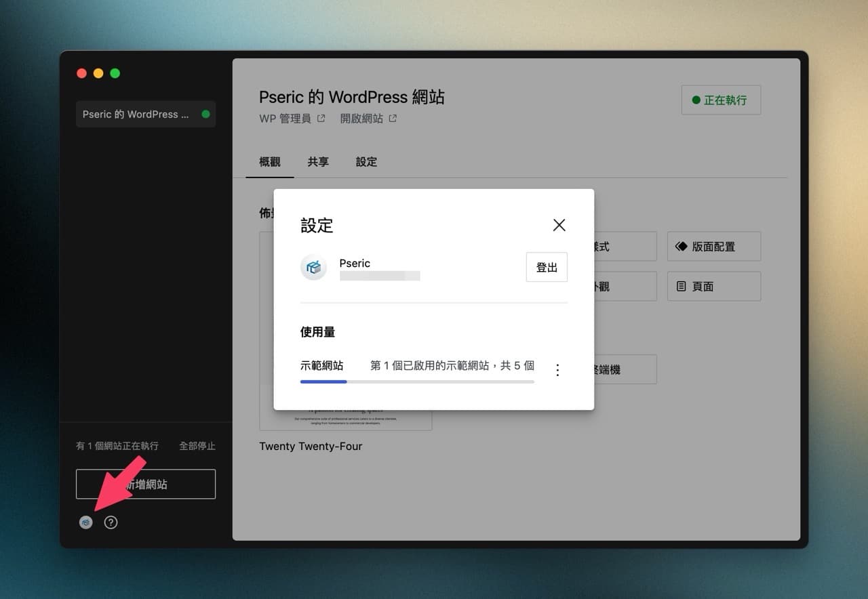
Task: Switch to the 概觀 tab
Action: 270,162
